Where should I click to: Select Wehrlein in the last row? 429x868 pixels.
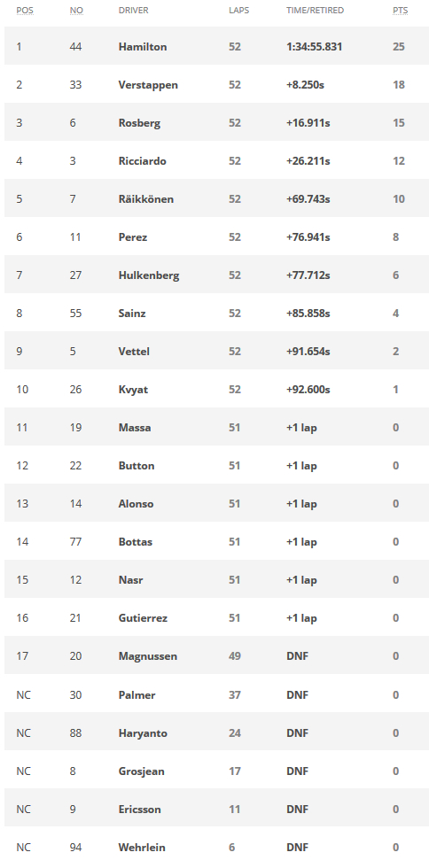click(142, 847)
